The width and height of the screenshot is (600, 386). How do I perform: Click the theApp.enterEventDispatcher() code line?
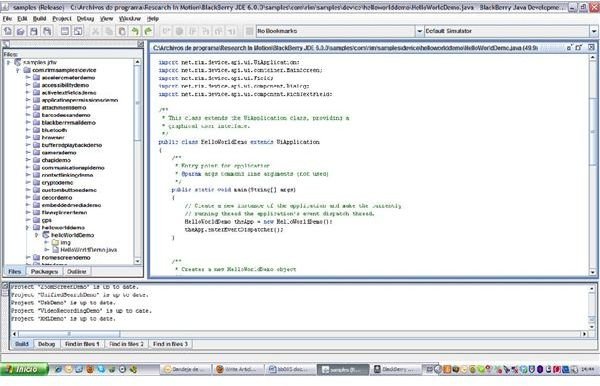pos(234,230)
